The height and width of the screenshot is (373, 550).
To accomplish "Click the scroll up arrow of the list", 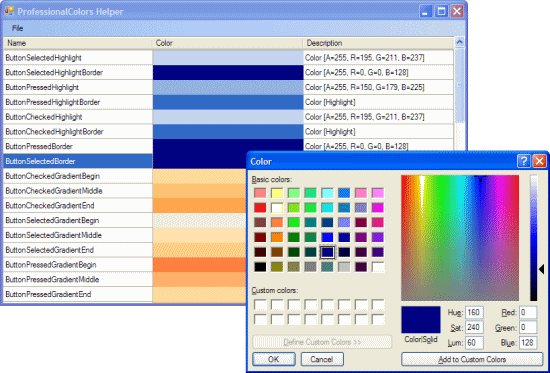I will tap(459, 42).
